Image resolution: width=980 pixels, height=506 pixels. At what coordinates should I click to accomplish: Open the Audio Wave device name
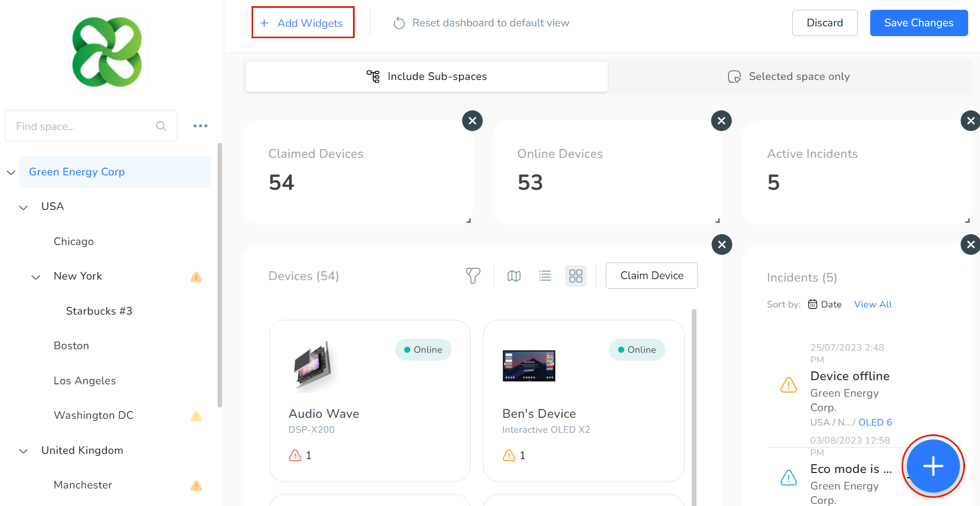coord(324,414)
